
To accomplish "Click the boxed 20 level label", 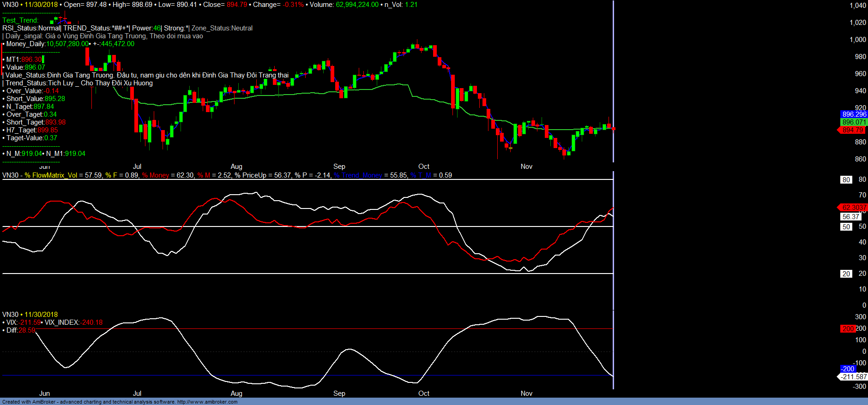I will click(846, 274).
